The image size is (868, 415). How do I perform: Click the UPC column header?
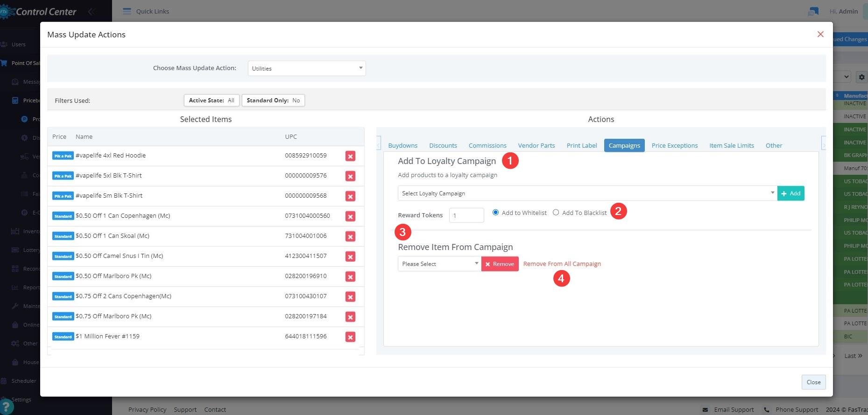click(x=291, y=137)
